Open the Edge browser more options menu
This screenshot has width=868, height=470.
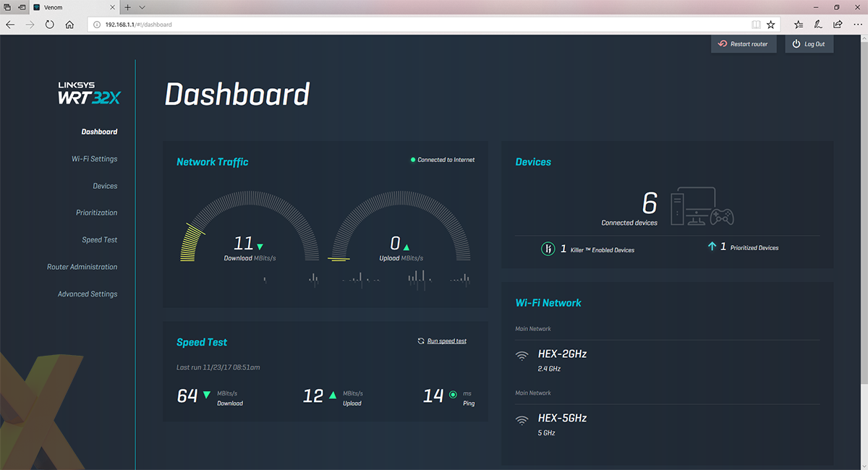pyautogui.click(x=858, y=24)
